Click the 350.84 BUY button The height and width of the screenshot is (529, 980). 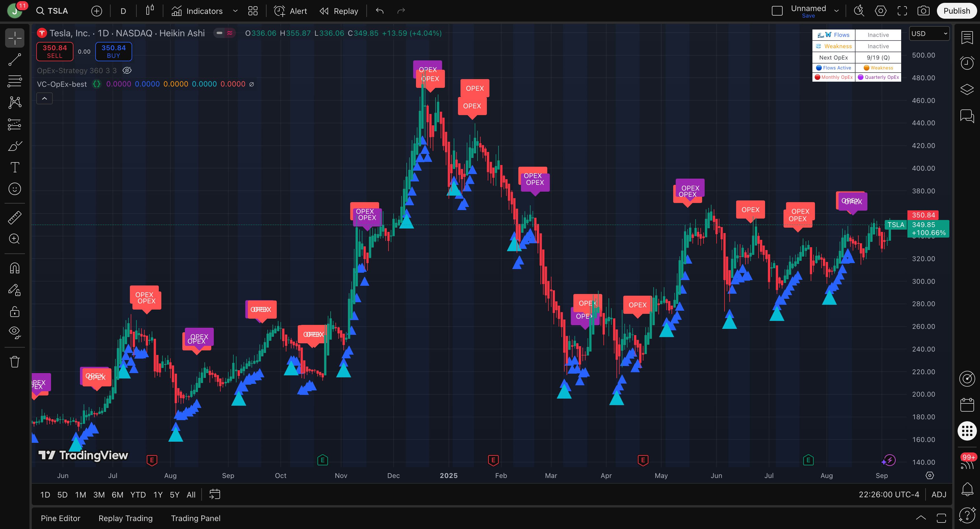click(113, 51)
